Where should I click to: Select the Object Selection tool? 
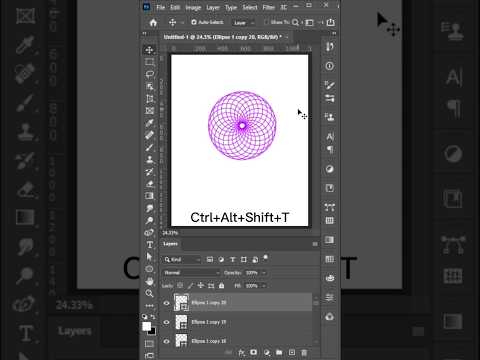click(x=149, y=86)
